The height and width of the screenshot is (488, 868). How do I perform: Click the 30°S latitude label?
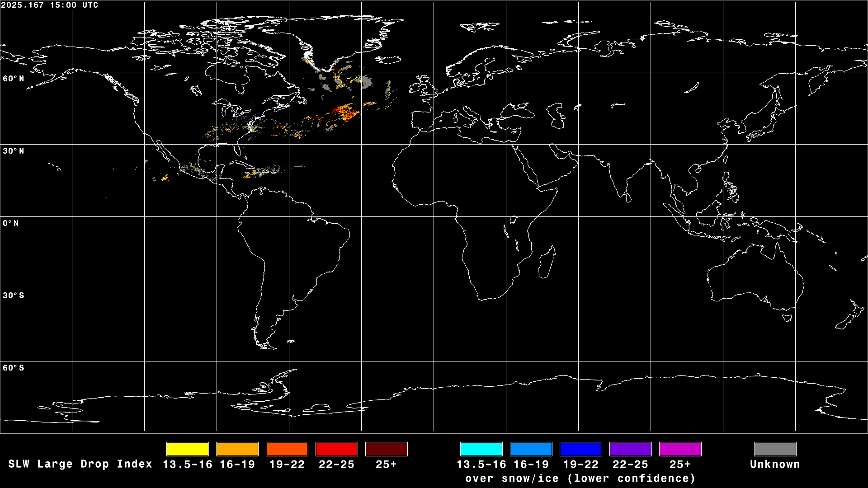point(14,296)
